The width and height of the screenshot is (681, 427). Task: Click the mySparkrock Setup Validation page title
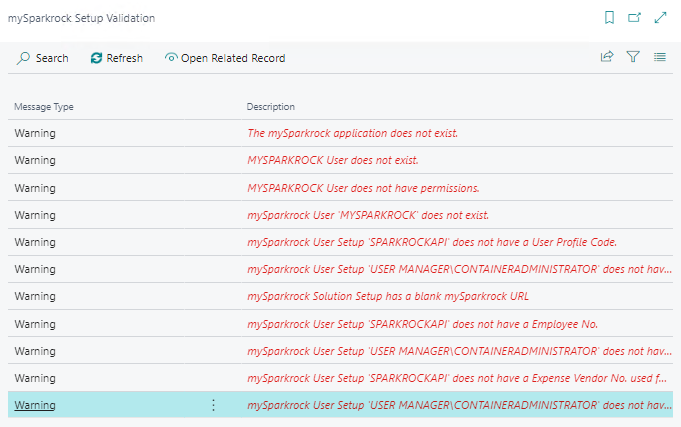81,18
